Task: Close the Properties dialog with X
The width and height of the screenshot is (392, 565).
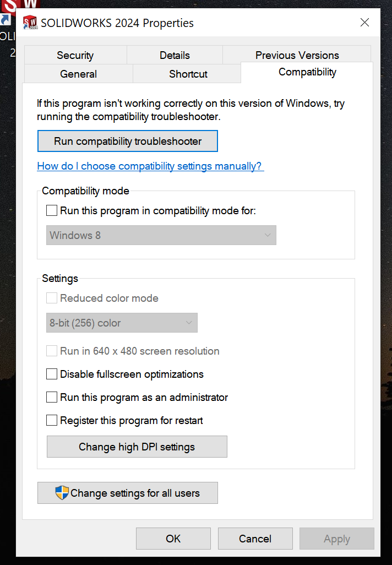Action: coord(364,23)
